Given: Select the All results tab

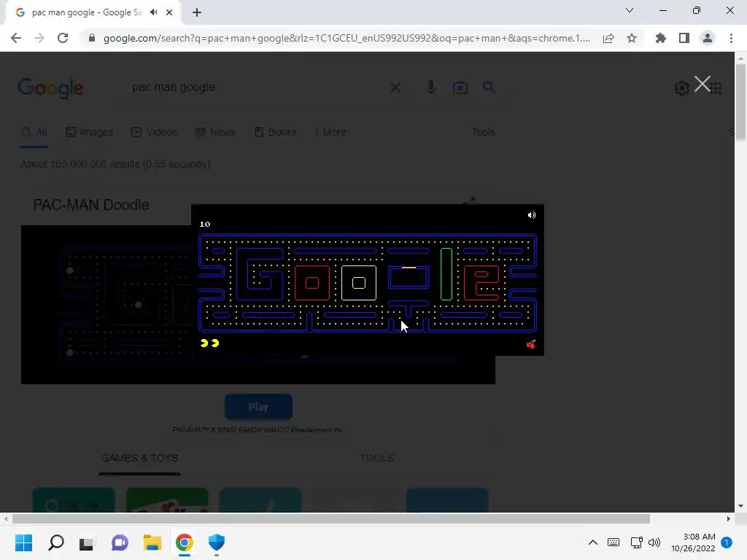Looking at the screenshot, I should (34, 132).
